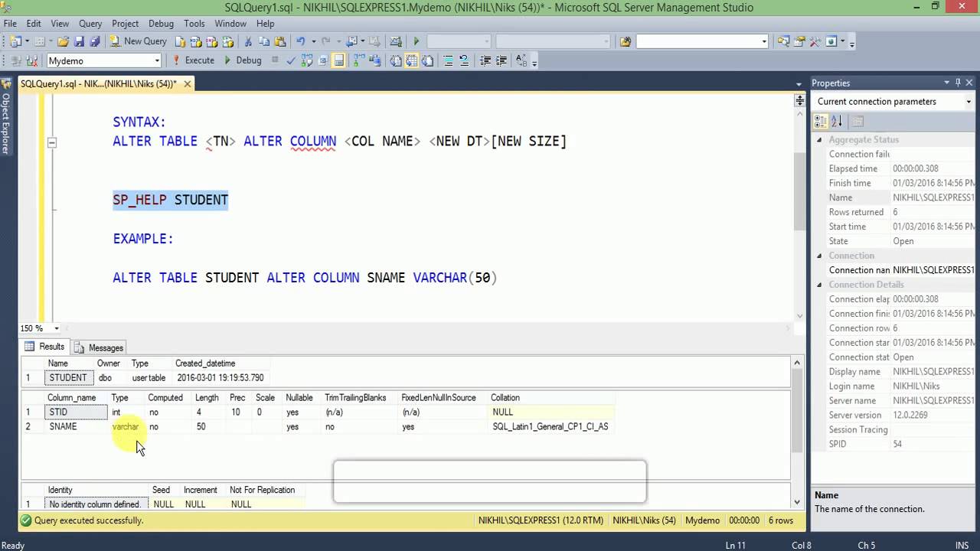Open the Help menu
The height and width of the screenshot is (551, 980).
[266, 24]
